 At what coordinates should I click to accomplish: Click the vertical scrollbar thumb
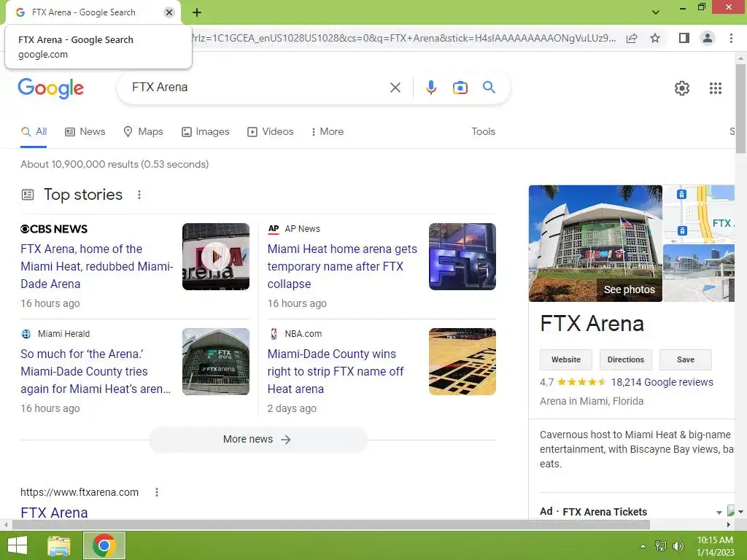[740, 108]
